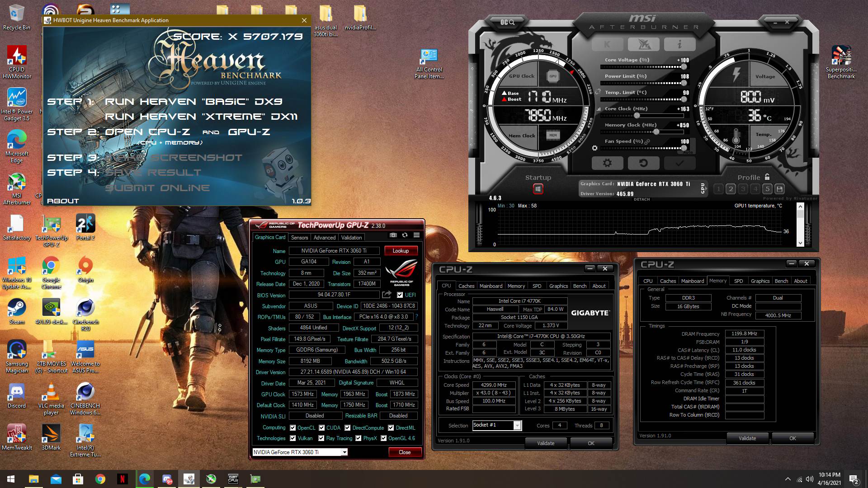868x488 pixels.
Task: Click GPU-Z refresh icon
Action: click(405, 235)
